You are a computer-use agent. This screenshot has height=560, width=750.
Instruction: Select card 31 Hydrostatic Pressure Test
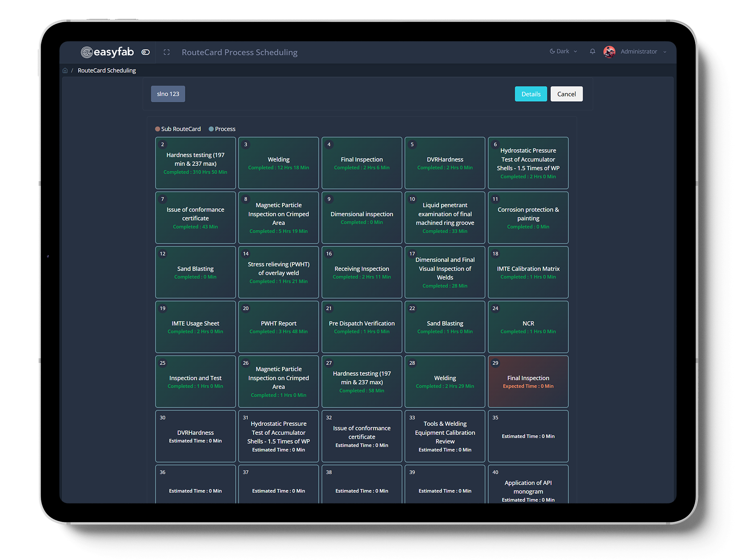[x=278, y=436]
